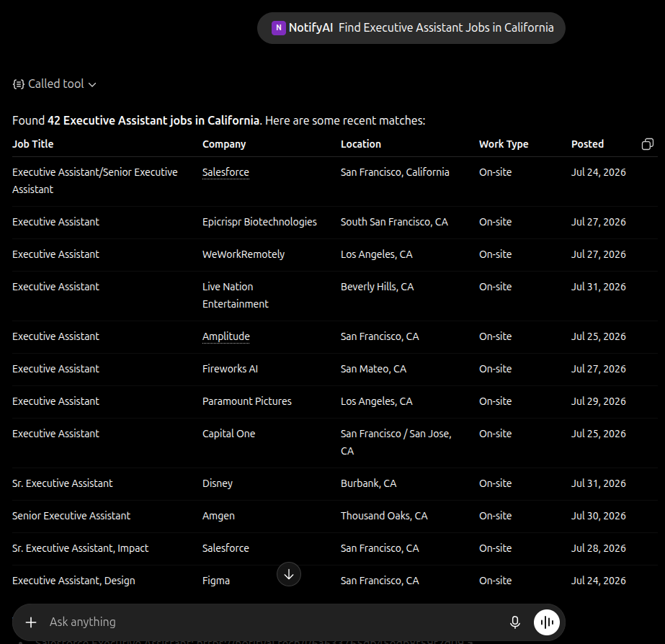Click Los Angeles, CA in the WeWorkRemotely row
This screenshot has height=644, width=665.
click(x=377, y=254)
